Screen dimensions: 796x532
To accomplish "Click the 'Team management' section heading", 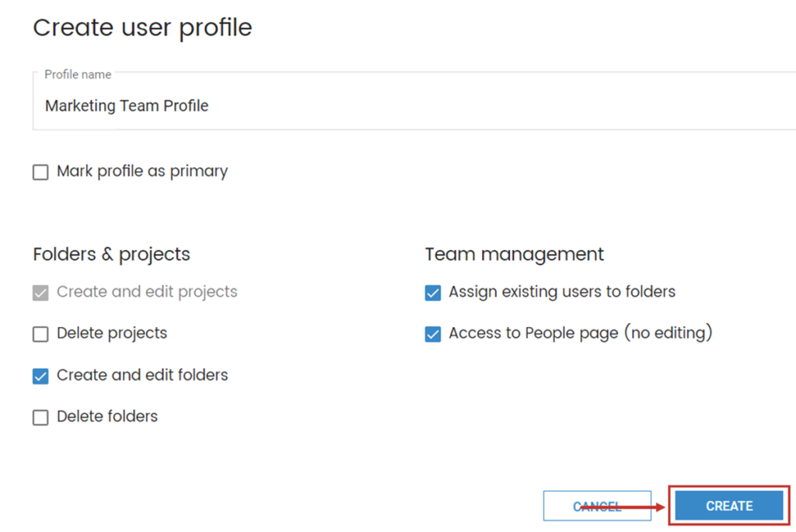I will click(x=514, y=254).
